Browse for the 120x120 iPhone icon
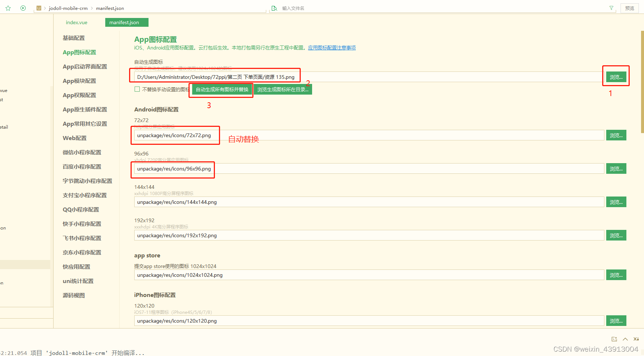This screenshot has width=644, height=356. [x=616, y=321]
